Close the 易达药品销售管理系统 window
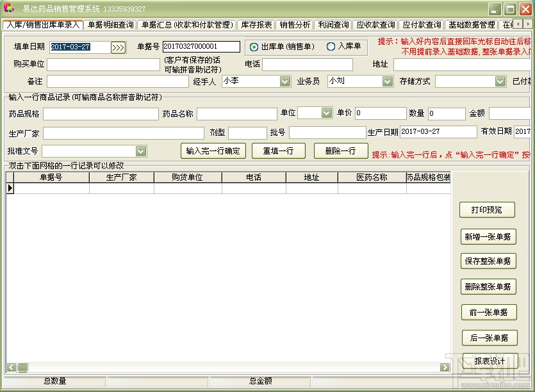Screen dimensions: 535x392 pos(525,9)
